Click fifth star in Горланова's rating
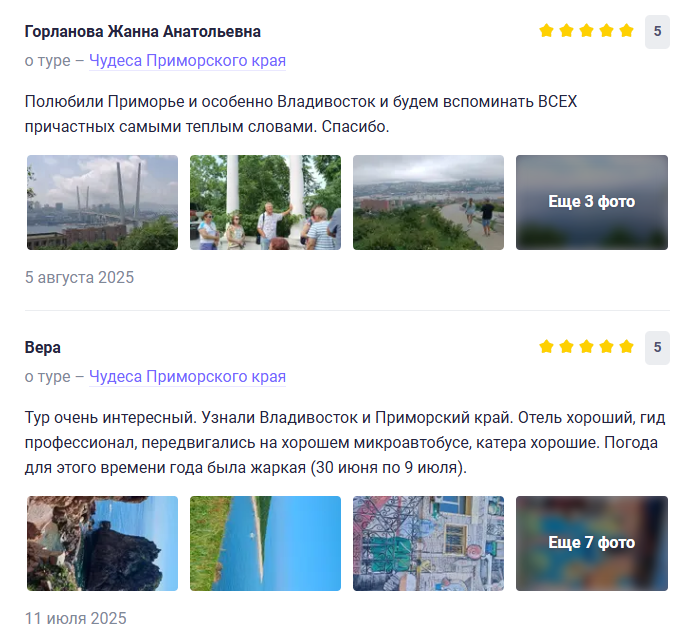Screen dimensions: 681x644 click(627, 31)
